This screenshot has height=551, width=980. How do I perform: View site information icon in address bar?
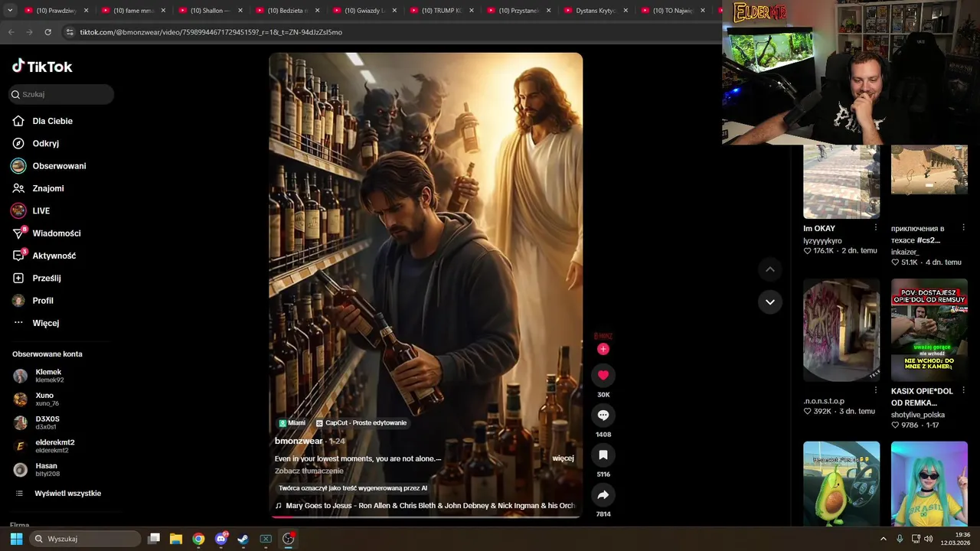pos(70,32)
